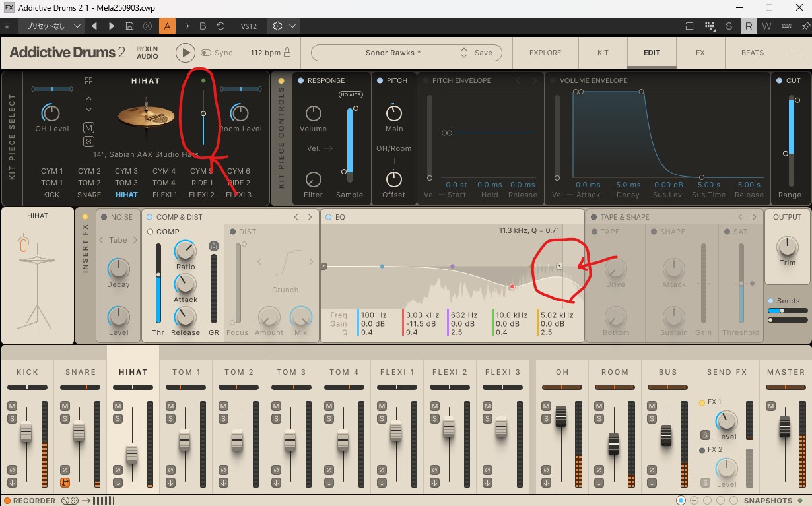Toggle the Sync switch
The height and width of the screenshot is (506, 812).
click(x=206, y=53)
